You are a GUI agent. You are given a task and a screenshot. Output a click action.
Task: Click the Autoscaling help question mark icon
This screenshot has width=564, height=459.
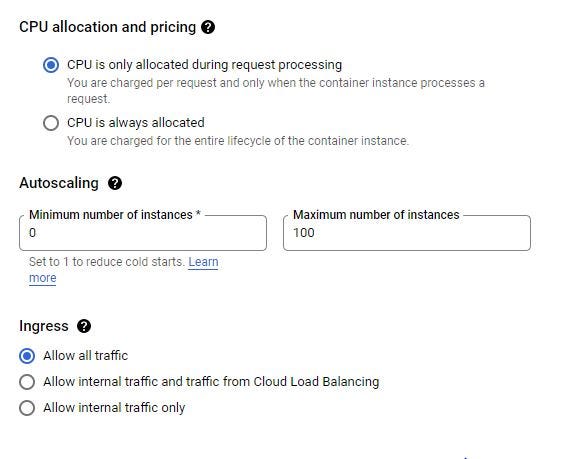coord(115,183)
